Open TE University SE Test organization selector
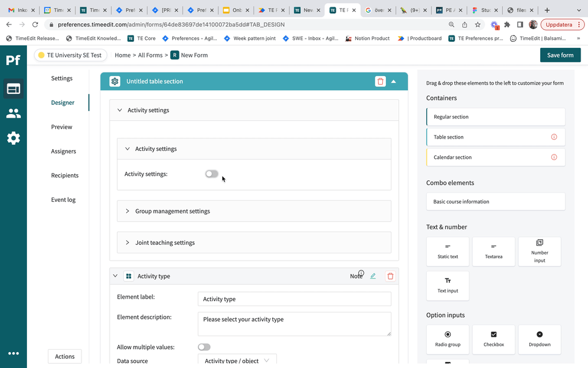 tap(70, 55)
